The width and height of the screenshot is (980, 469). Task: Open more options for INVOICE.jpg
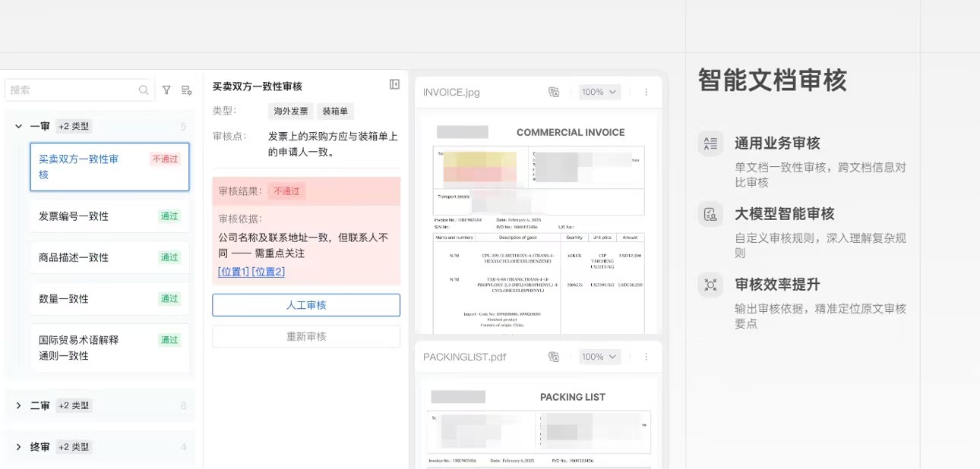click(x=646, y=92)
